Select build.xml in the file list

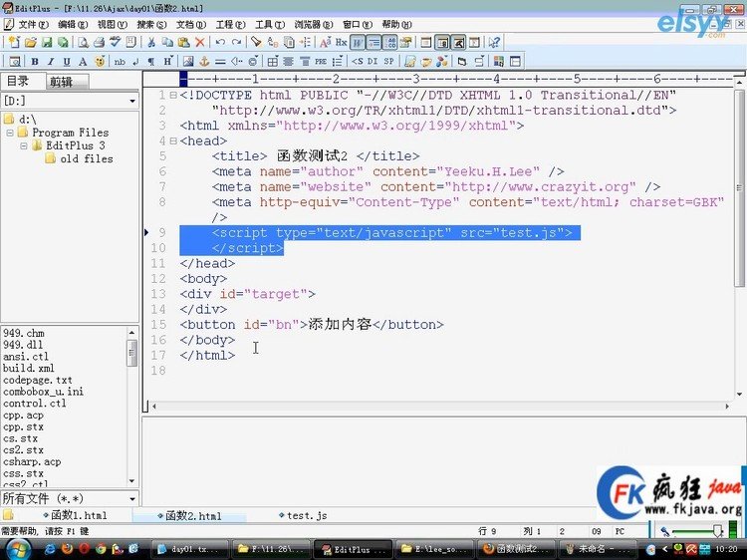29,368
